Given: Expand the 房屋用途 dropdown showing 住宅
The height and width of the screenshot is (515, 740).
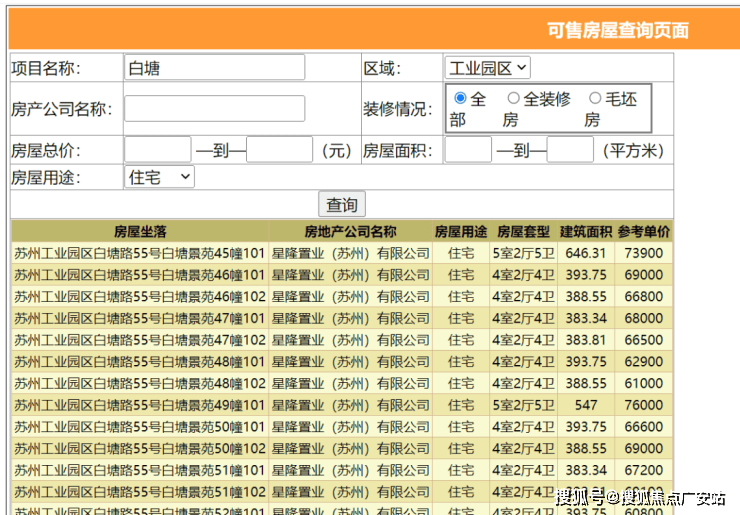Looking at the screenshot, I should point(159,177).
